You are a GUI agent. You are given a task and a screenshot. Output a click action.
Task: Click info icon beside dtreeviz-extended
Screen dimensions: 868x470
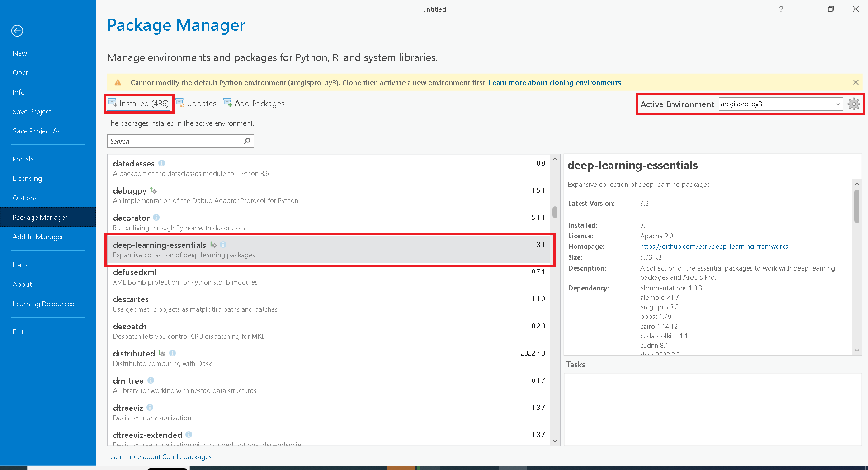pos(189,435)
